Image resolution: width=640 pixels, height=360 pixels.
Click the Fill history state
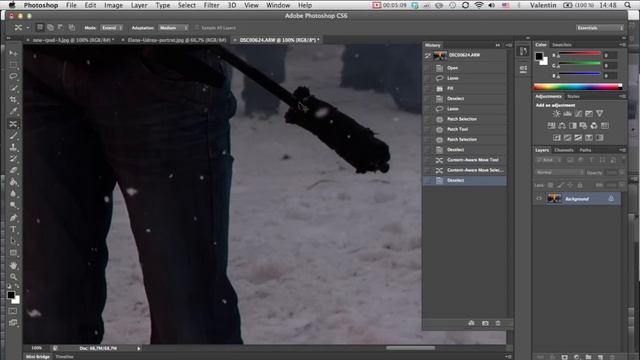465,88
